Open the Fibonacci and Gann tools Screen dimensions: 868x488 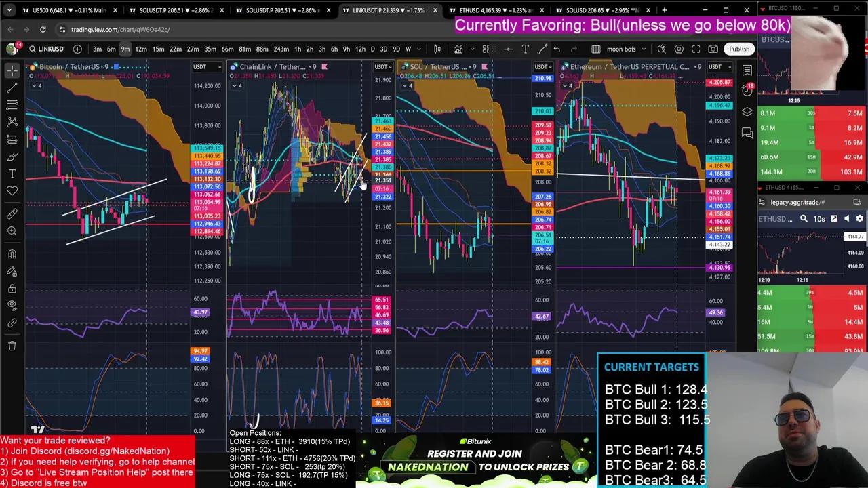click(12, 105)
